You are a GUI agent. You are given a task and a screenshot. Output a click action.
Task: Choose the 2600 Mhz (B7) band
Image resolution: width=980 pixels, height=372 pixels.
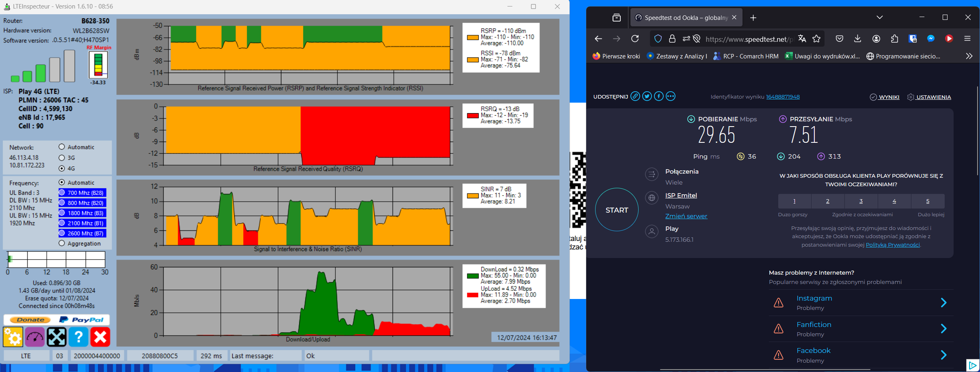pyautogui.click(x=82, y=233)
